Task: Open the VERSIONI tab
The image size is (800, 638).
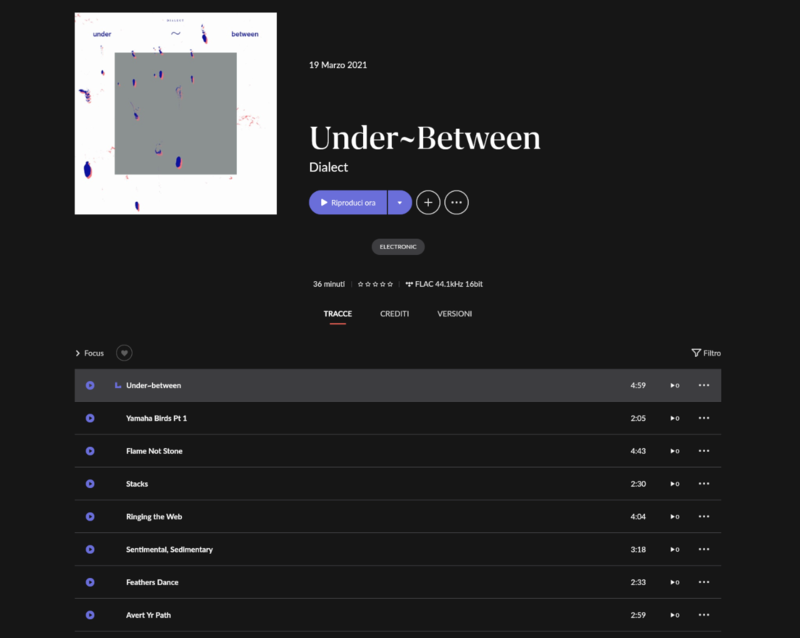Action: point(454,314)
